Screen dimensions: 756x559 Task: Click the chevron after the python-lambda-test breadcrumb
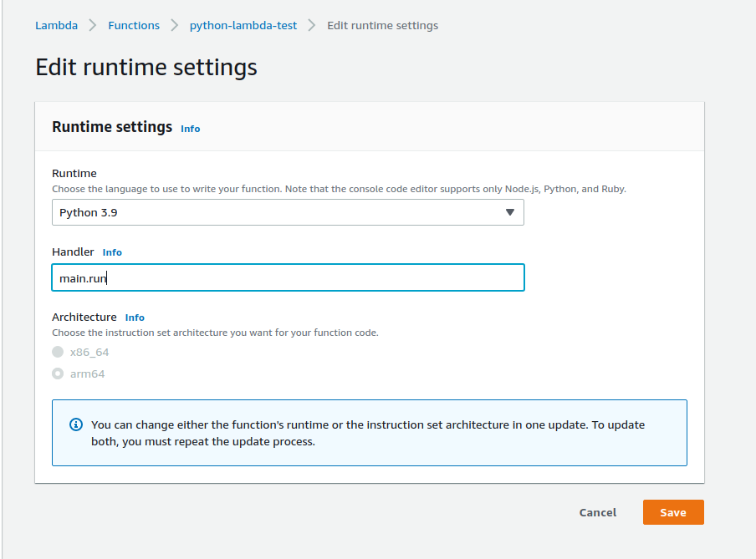tap(312, 25)
